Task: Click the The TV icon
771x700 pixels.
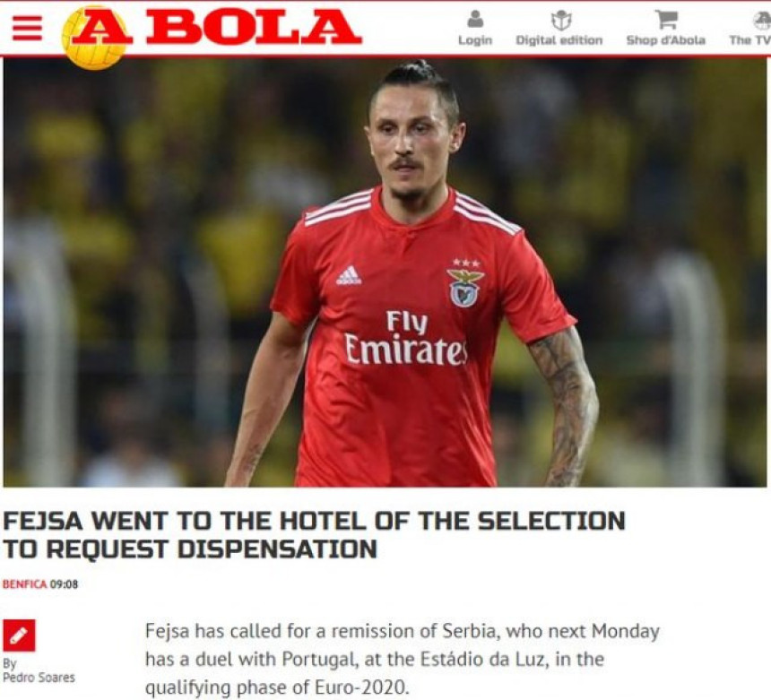Action: point(762,20)
